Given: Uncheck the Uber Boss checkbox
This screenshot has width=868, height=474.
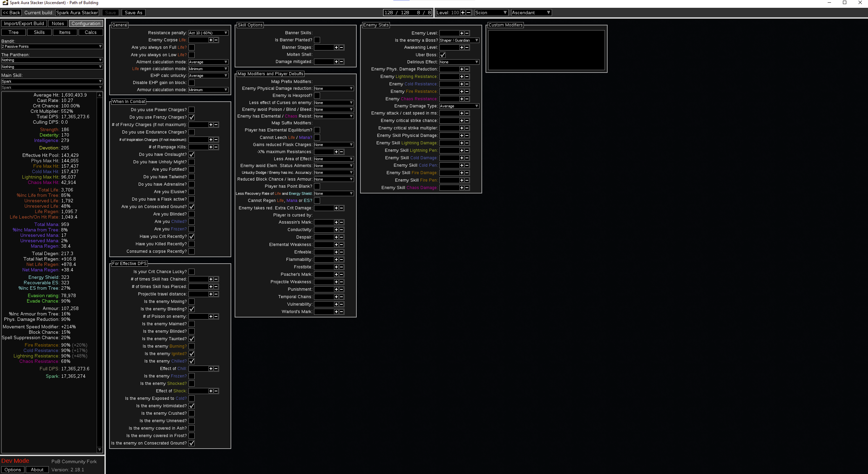Looking at the screenshot, I should pyautogui.click(x=442, y=55).
